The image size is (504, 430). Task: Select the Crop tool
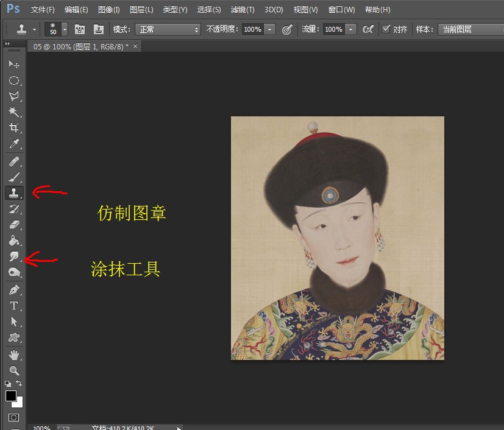pyautogui.click(x=14, y=127)
